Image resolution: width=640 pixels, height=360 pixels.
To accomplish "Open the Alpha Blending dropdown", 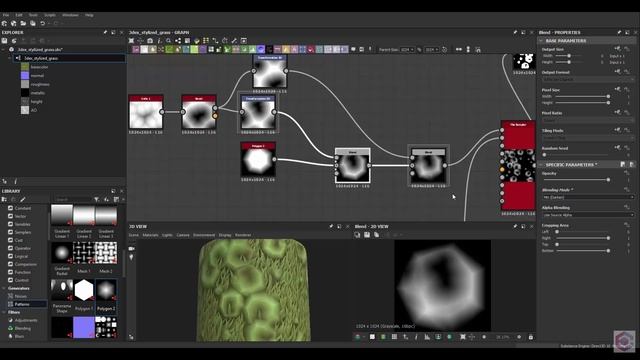I will [588, 215].
